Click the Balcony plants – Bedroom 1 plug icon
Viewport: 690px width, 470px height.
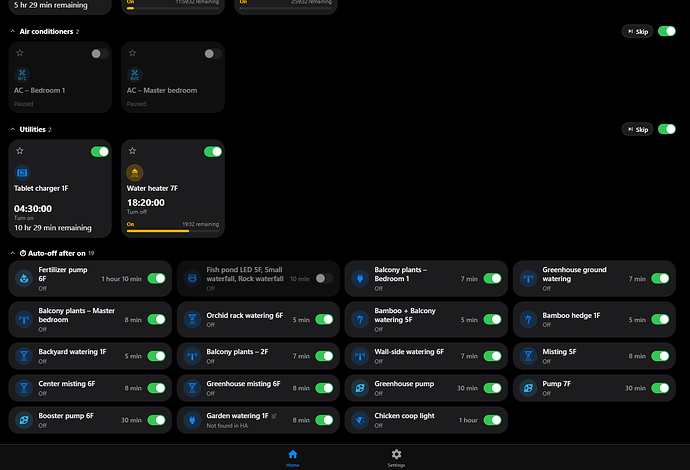coord(360,279)
